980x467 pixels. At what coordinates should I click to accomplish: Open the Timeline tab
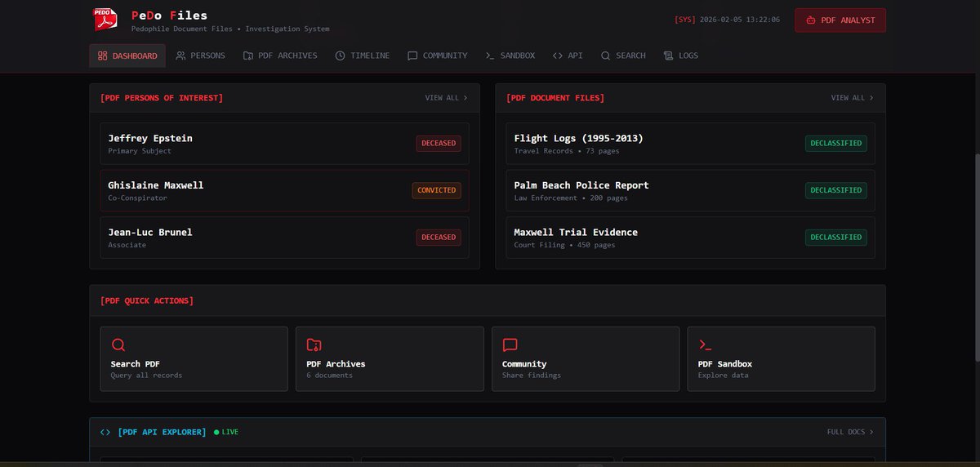[363, 56]
